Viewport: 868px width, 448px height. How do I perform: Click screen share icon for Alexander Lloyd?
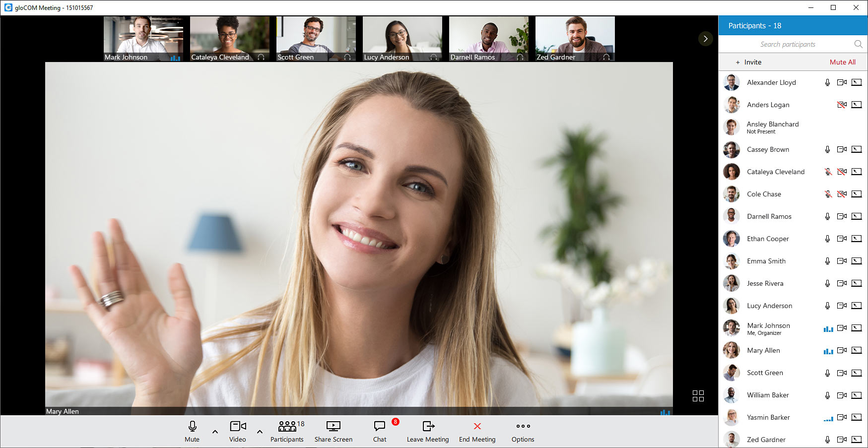tap(856, 82)
